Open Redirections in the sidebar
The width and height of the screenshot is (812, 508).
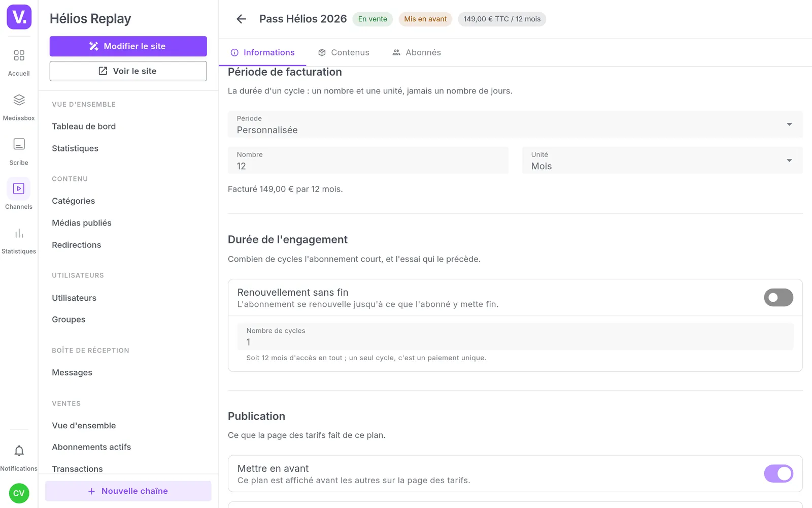(x=77, y=245)
